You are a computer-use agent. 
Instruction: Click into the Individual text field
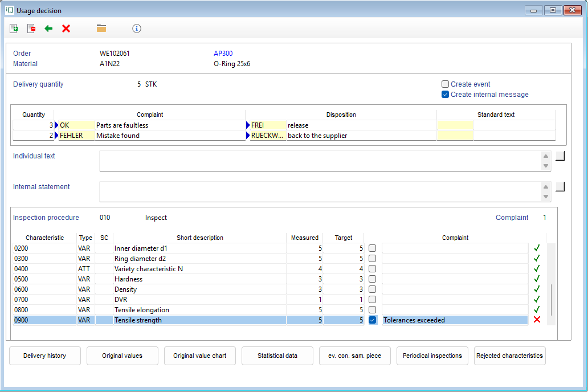tap(319, 161)
